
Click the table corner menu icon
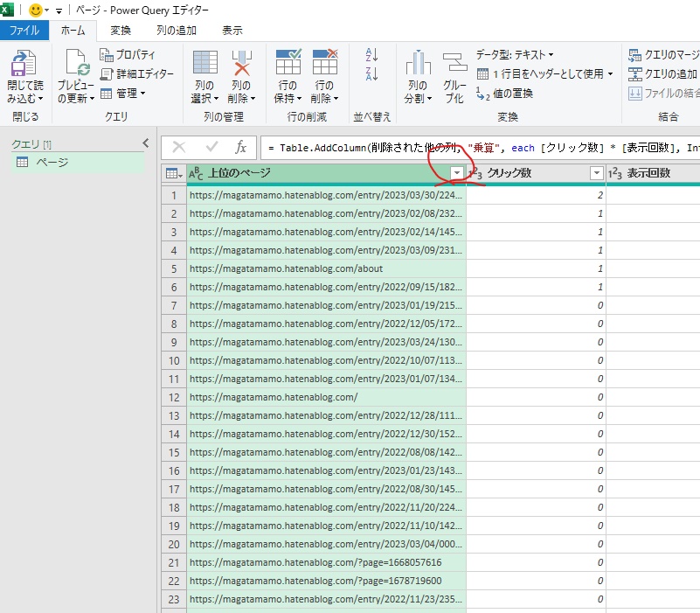pos(174,173)
